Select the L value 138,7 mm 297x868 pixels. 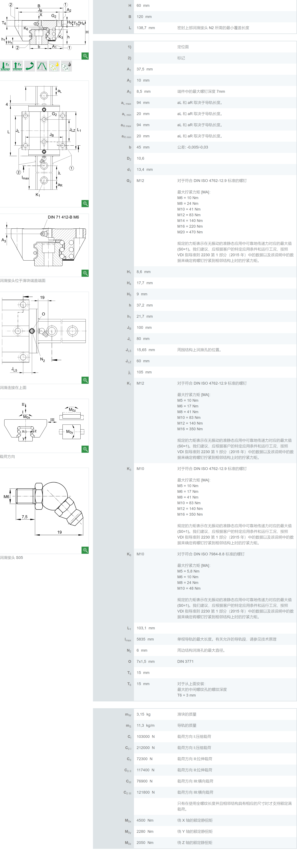point(146,28)
